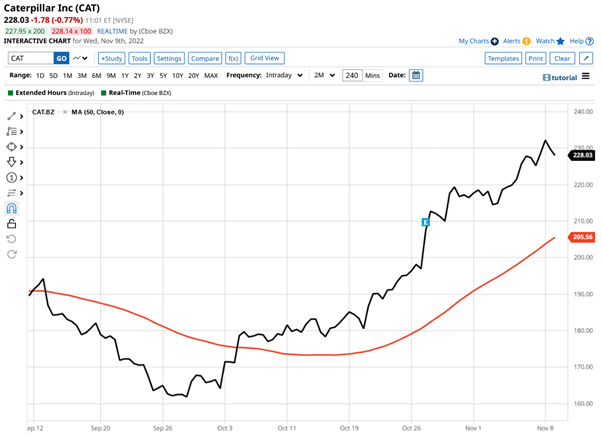Select the 1Y range option

click(x=122, y=75)
